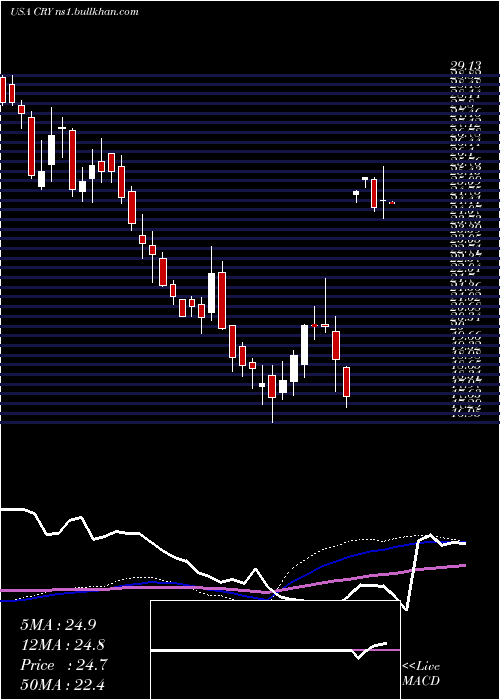500x700 pixels.
Task: Click the '<<Live' label
Action: pos(421,667)
